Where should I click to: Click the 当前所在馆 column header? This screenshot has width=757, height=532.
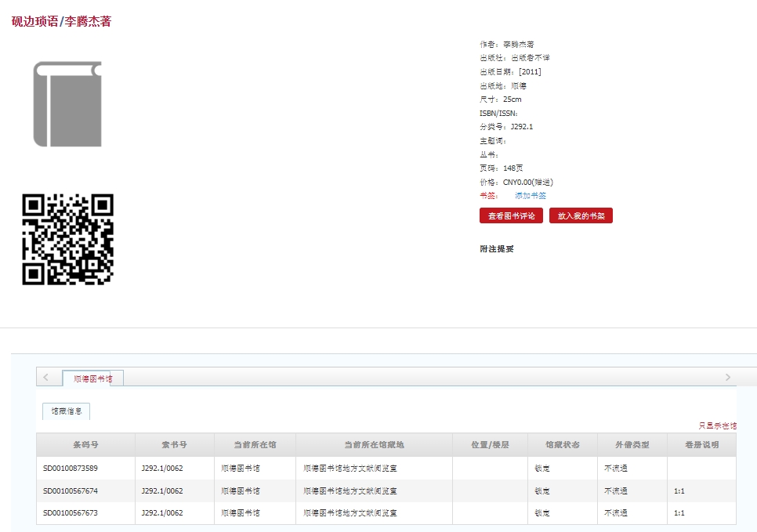[255, 444]
